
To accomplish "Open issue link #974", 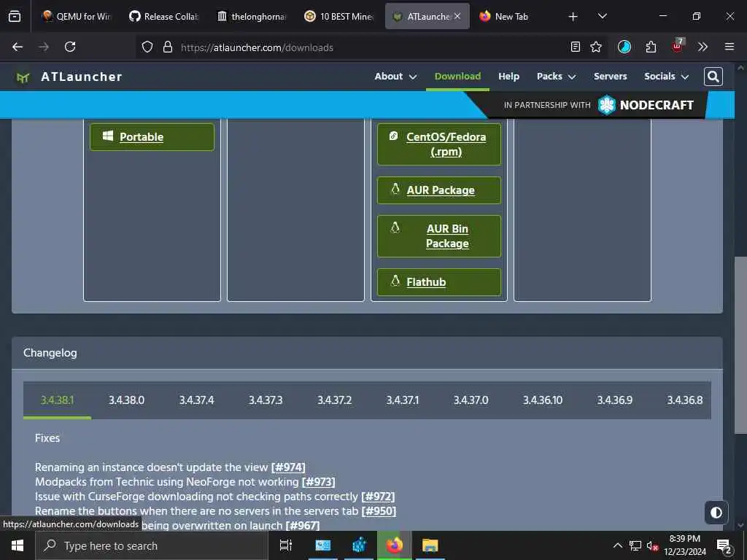I will click(x=288, y=467).
